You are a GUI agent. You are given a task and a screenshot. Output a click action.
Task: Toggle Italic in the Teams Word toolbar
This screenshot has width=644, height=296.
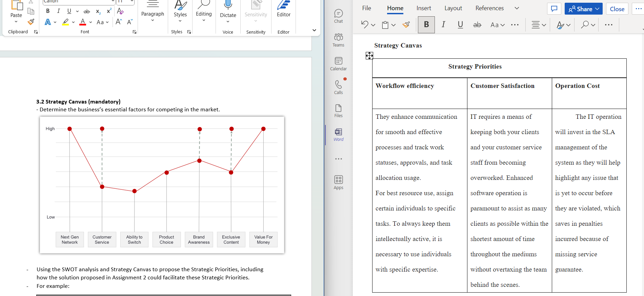(x=443, y=24)
